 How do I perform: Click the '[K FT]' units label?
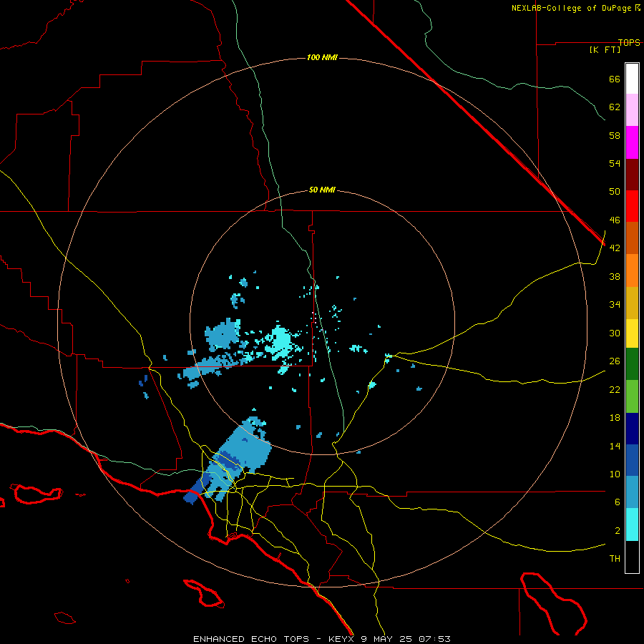(605, 49)
